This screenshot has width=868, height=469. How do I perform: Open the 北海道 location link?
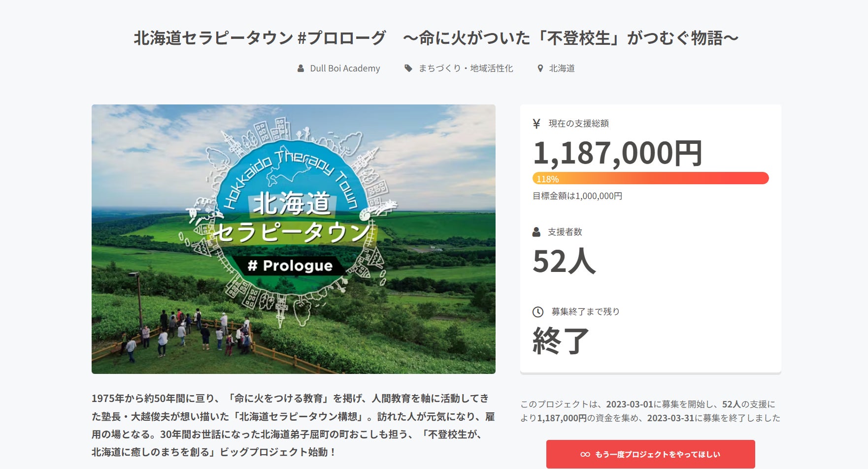[562, 68]
